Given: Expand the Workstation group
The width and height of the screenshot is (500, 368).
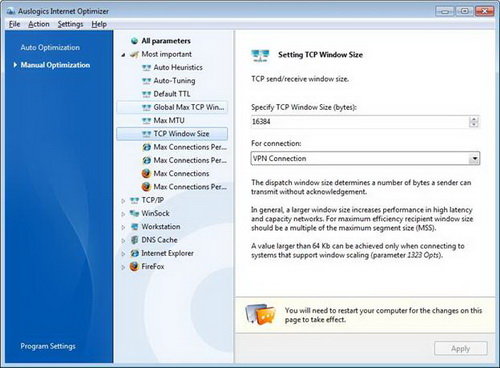Looking at the screenshot, I should (x=123, y=227).
